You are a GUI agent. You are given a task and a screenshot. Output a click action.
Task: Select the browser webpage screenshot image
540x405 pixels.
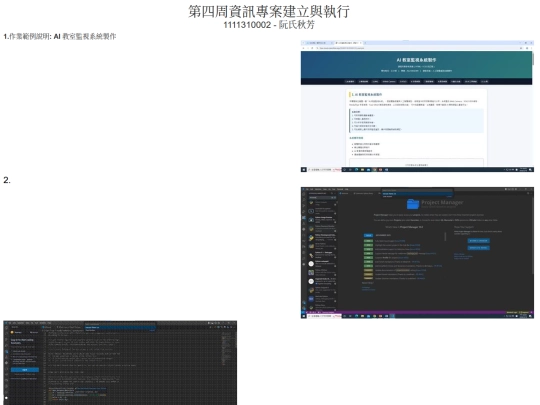point(417,106)
